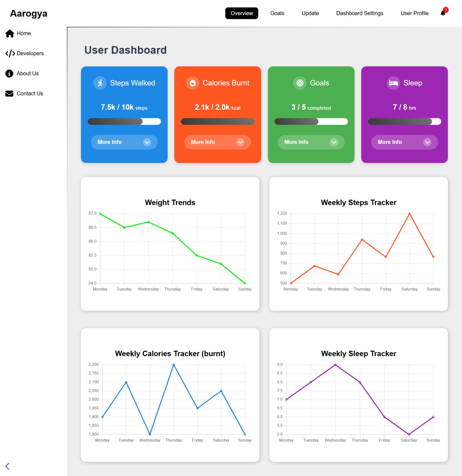Click the Steps Walked progress bar

click(124, 121)
